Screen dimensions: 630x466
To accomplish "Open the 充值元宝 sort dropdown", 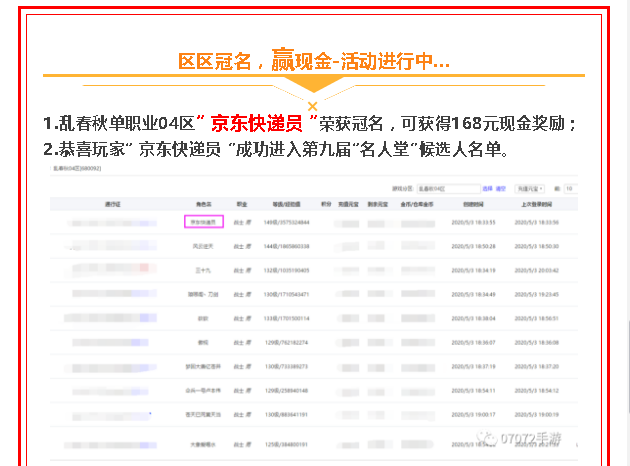I will 530,189.
